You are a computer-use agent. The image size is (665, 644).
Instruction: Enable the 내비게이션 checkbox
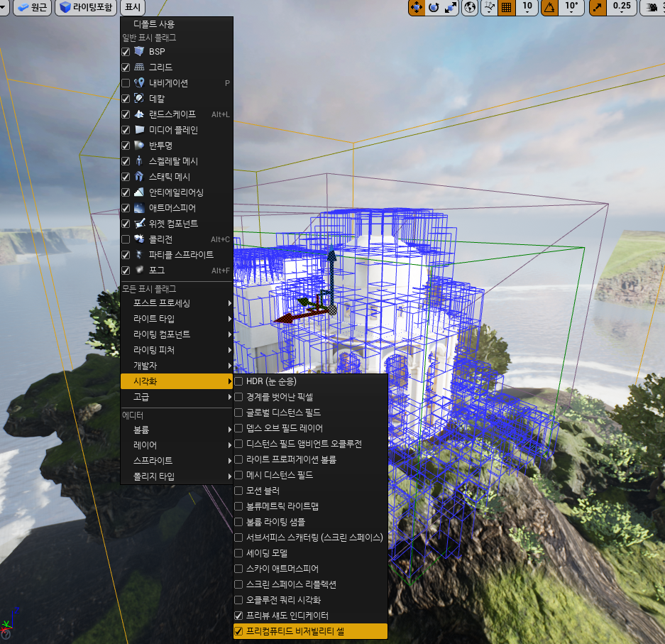(126, 83)
